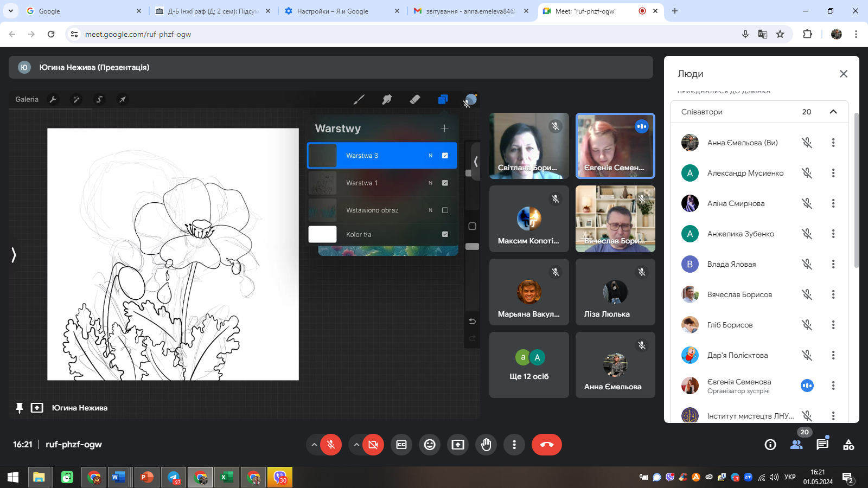Switch to the Д-Б ІнжГраф browser tab
This screenshot has width=868, height=488.
(212, 11)
